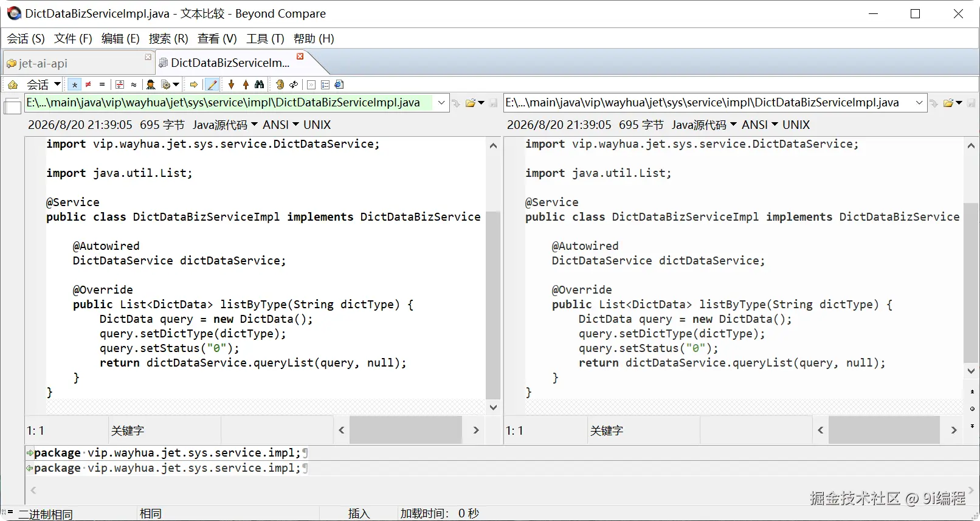Viewport: 980px width, 521px height.
Task: Click the 二进制相同 status bar text
Action: coord(46,514)
